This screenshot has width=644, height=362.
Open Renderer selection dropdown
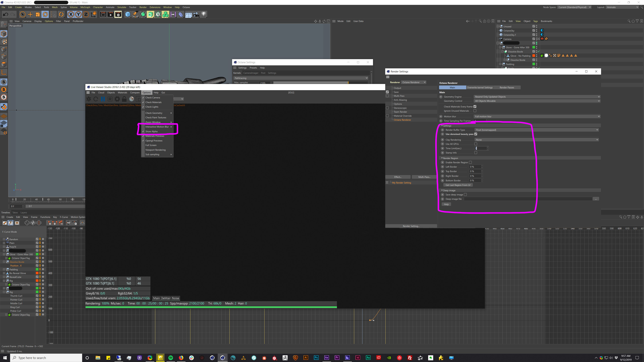(x=414, y=82)
